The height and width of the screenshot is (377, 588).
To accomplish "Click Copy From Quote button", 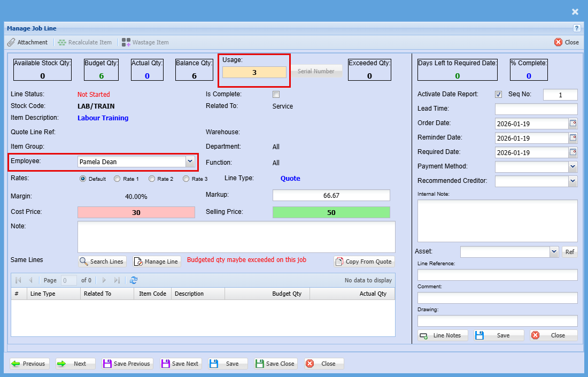I will 364,261.
